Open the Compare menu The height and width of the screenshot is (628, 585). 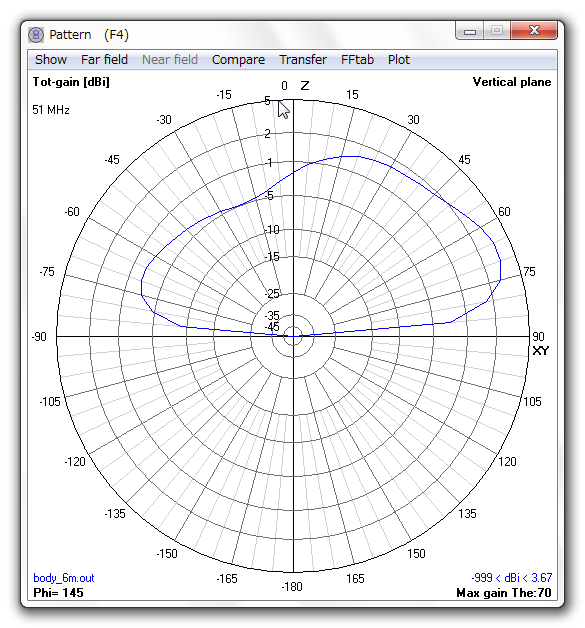[238, 60]
